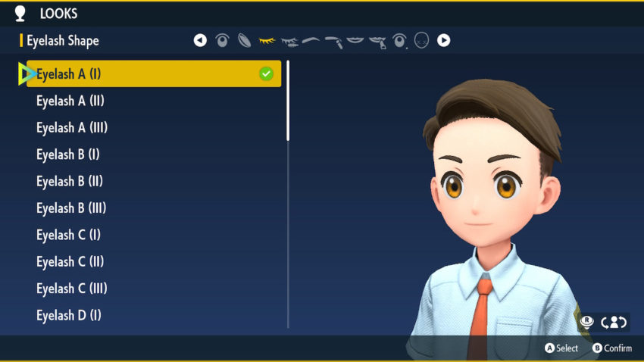Viewport: 644px width, 362px height.
Task: Choose Eyelash A (I) option
Action: 154,74
